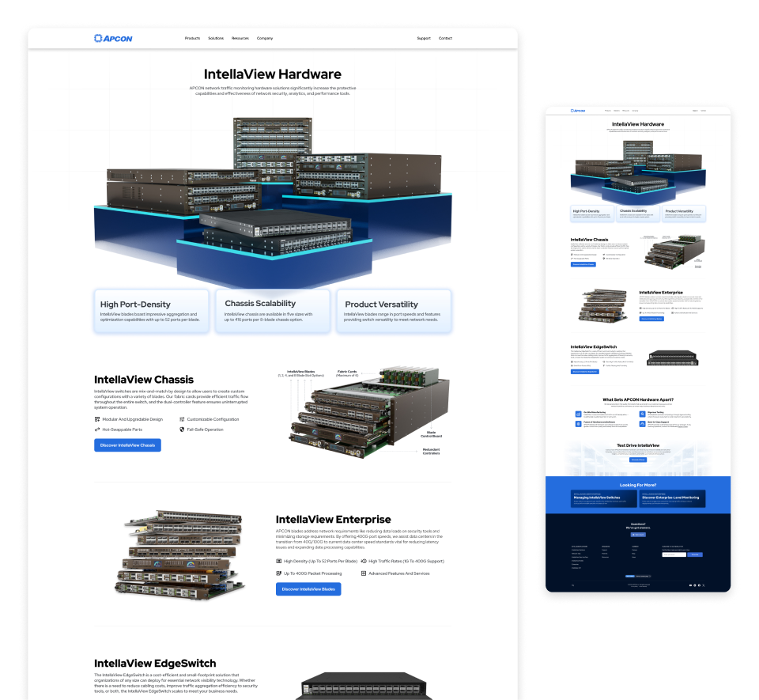Click the Test Drive IntellaView heading
The width and height of the screenshot is (759, 700).
638,445
